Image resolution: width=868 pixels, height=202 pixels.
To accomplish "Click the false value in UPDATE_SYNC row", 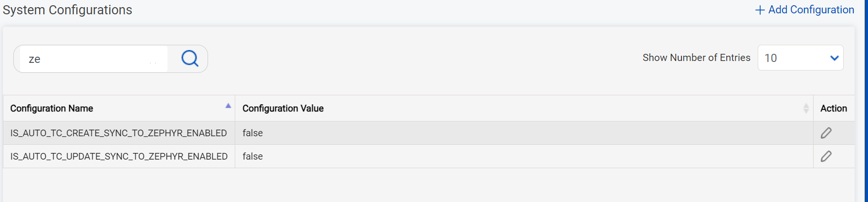I will coord(252,156).
